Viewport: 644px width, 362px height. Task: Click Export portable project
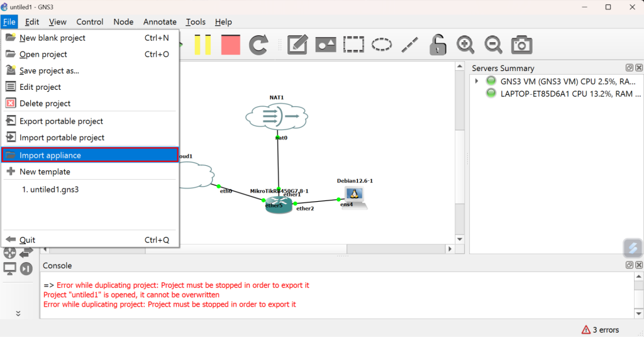coord(61,121)
